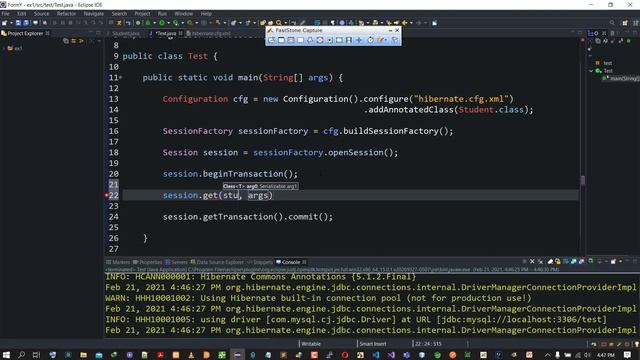This screenshot has width=640, height=360.
Task: Click the Save All toolbar icon
Action: pyautogui.click(x=26, y=23)
